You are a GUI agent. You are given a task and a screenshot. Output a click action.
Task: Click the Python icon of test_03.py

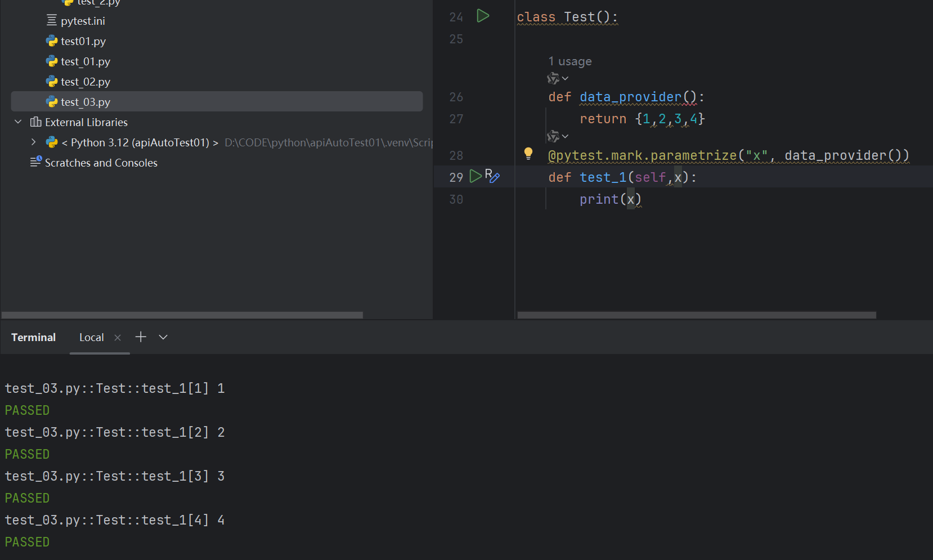(x=52, y=102)
